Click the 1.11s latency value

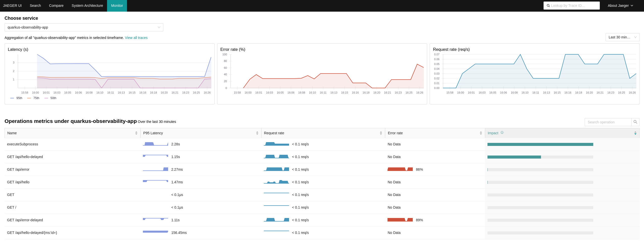pos(175,220)
